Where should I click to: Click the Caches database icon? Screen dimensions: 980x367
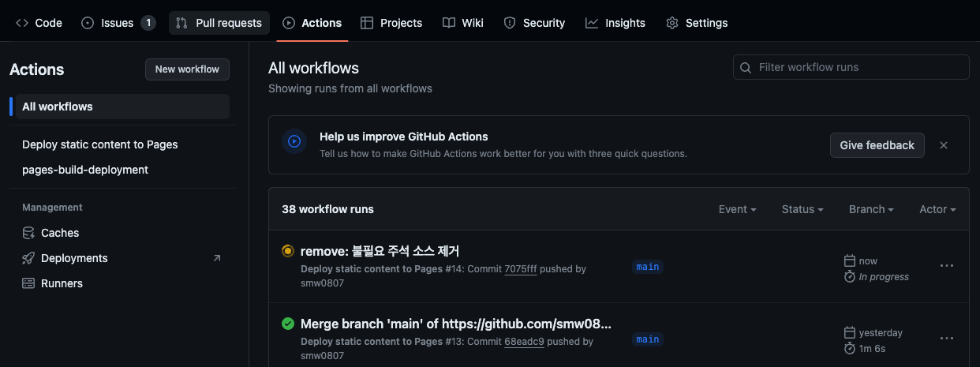pyautogui.click(x=28, y=233)
